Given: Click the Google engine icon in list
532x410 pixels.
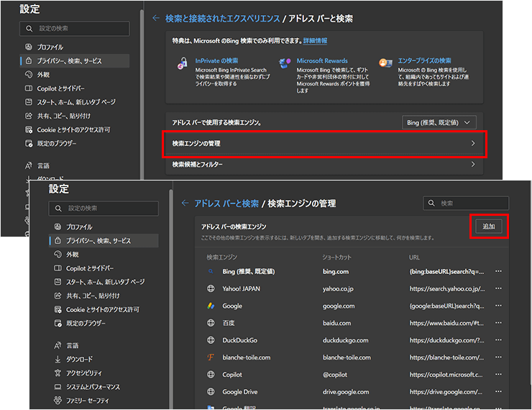Looking at the screenshot, I should pos(211,306).
